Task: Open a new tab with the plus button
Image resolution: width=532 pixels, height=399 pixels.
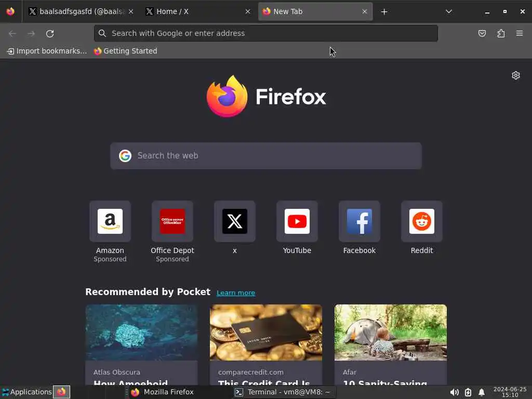Action: point(384,12)
